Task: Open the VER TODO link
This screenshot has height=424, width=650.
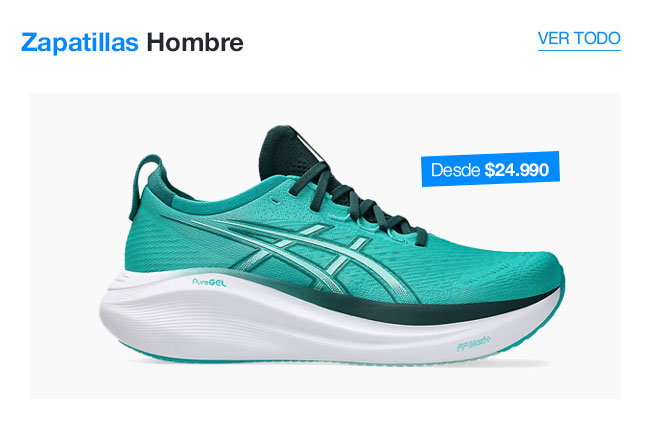Action: click(x=579, y=39)
